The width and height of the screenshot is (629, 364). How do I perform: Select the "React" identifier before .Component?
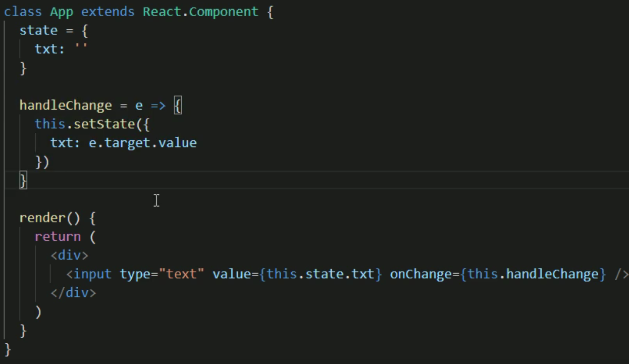tap(162, 12)
